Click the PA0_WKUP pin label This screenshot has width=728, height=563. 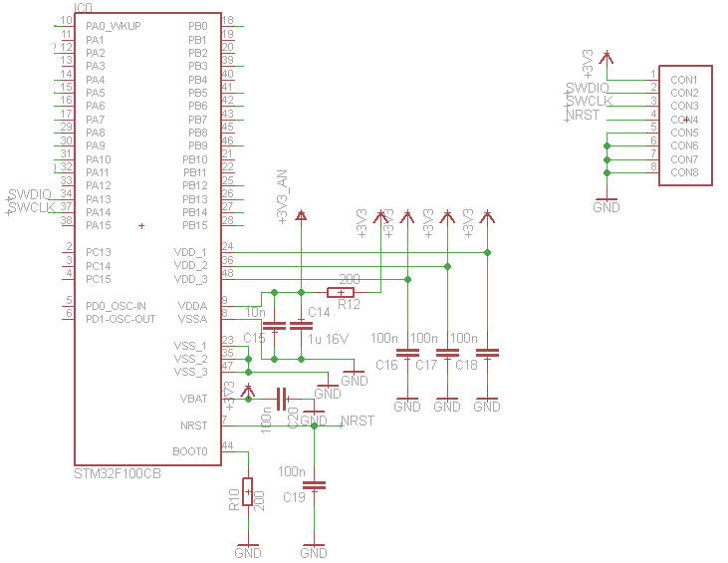114,26
